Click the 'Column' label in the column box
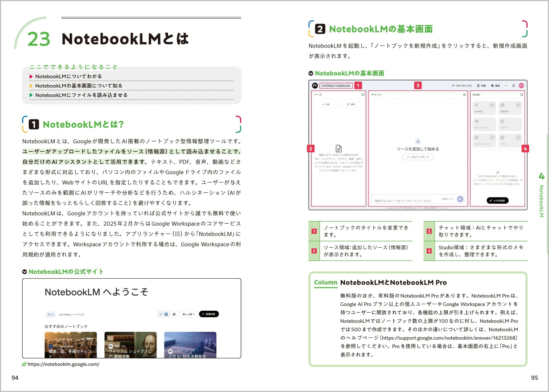 coord(326,282)
